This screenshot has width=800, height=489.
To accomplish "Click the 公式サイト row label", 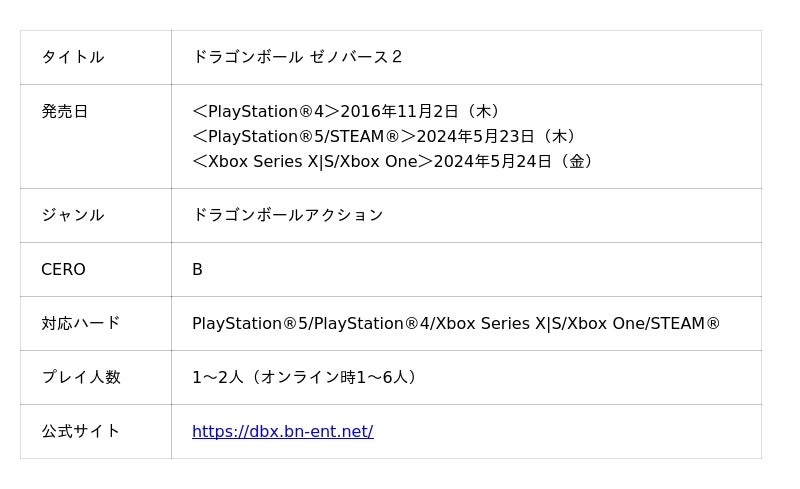I will click(x=80, y=431).
